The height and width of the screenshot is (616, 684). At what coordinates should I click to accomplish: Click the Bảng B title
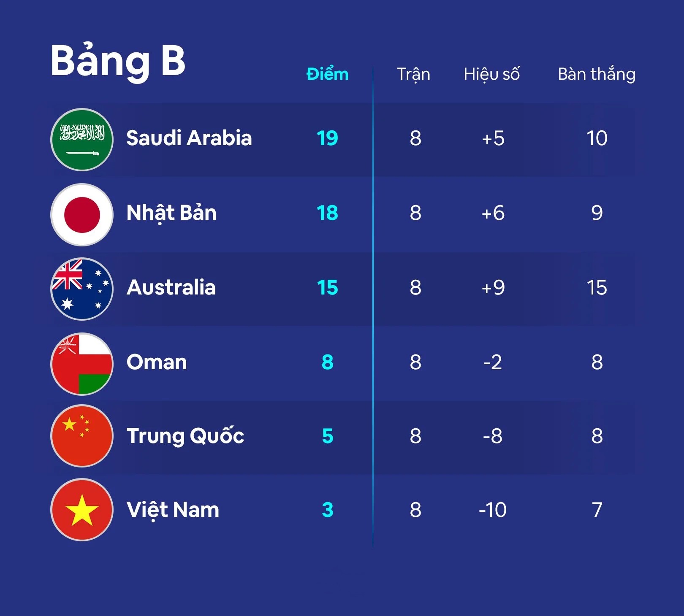point(118,61)
